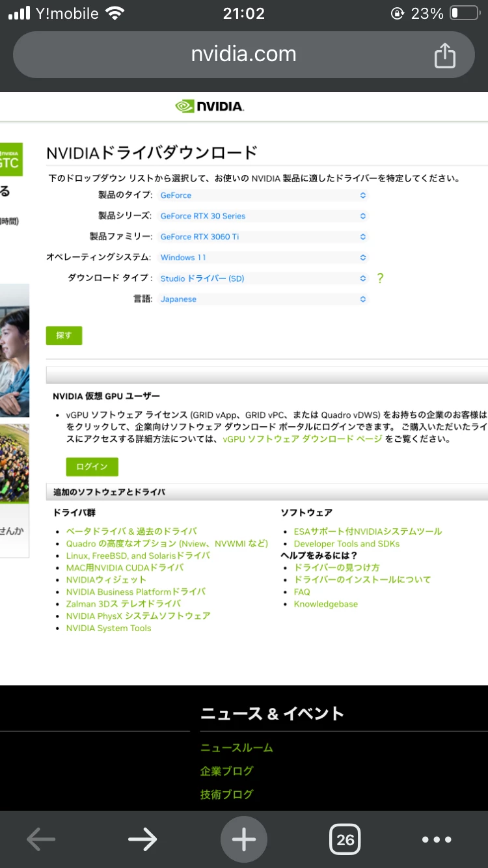Open the 製品ファミリー RTX 3060 Ti dropdown
The image size is (488, 868).
click(264, 237)
